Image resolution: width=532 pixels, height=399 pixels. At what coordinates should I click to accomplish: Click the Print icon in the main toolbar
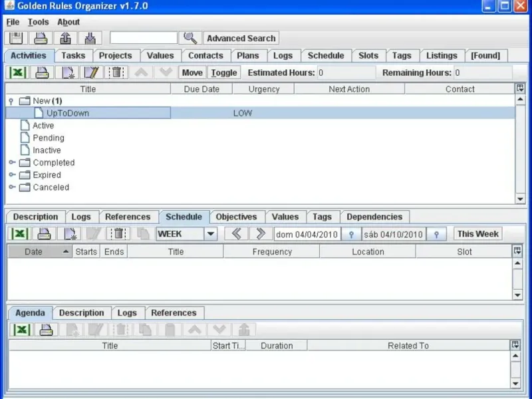41,38
